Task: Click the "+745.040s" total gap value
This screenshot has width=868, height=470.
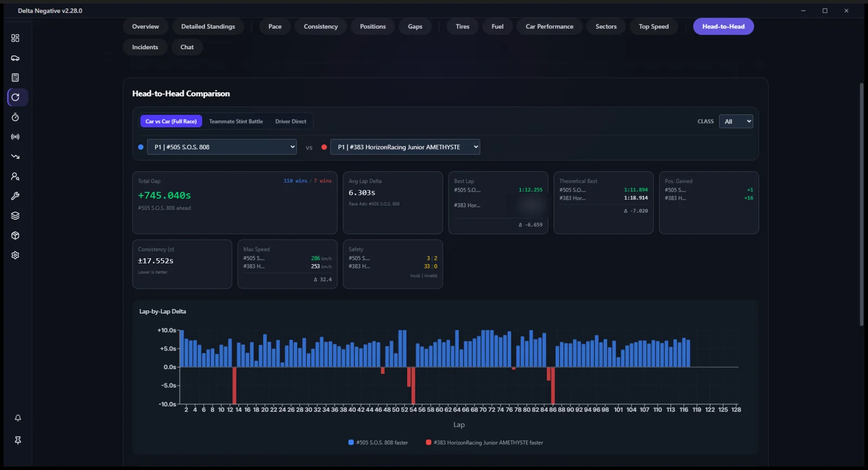Action: click(164, 195)
